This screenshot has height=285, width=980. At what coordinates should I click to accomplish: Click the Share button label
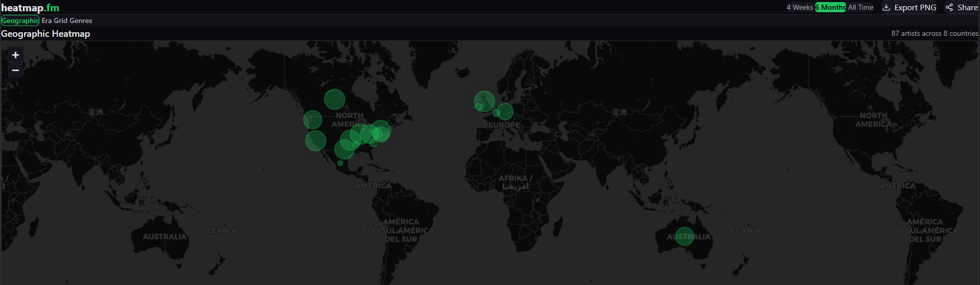coord(967,7)
